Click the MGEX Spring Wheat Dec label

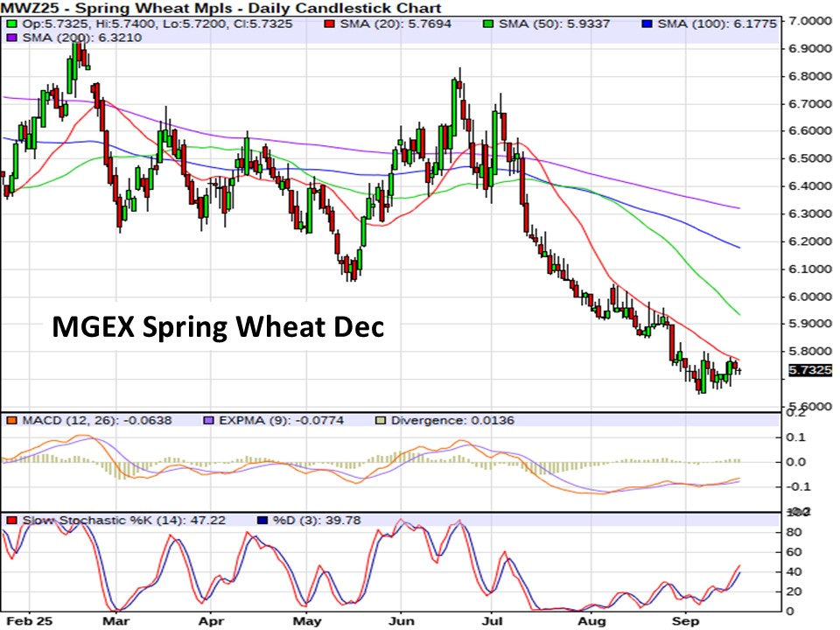[x=218, y=326]
